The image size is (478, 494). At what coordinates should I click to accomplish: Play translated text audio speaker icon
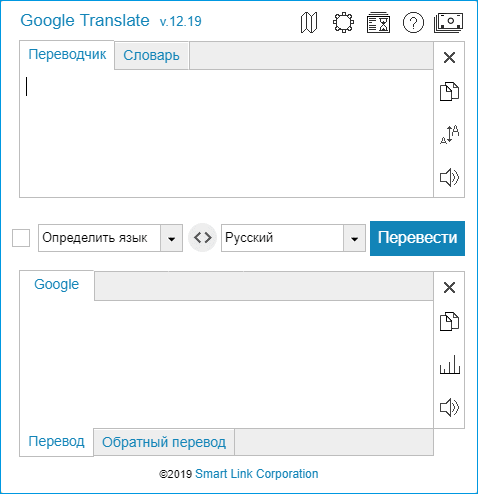tap(449, 407)
